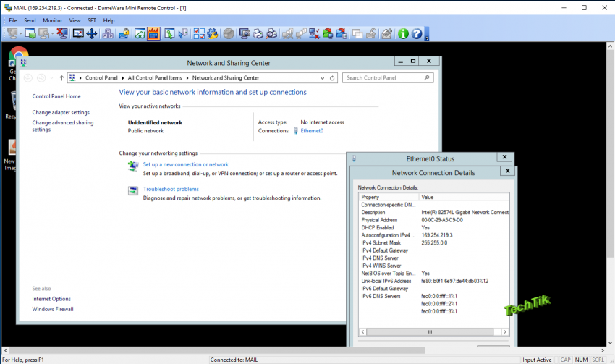Open Windows Firewall link

coord(53,310)
